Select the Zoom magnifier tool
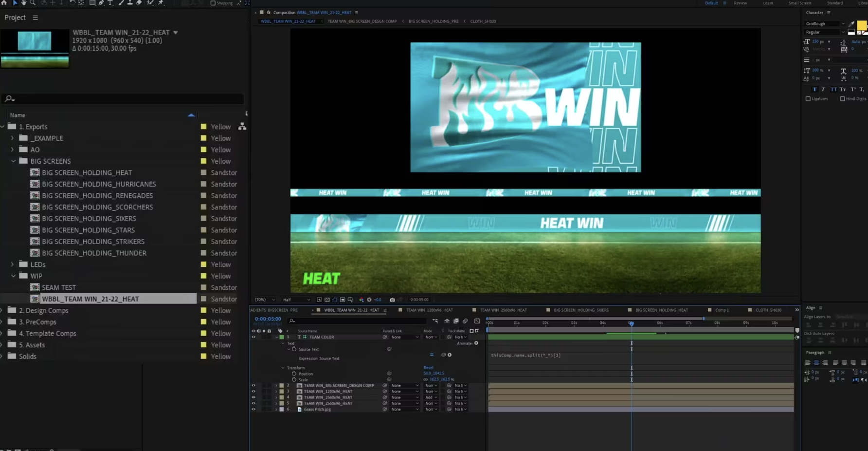This screenshot has width=868, height=451. tap(33, 2)
